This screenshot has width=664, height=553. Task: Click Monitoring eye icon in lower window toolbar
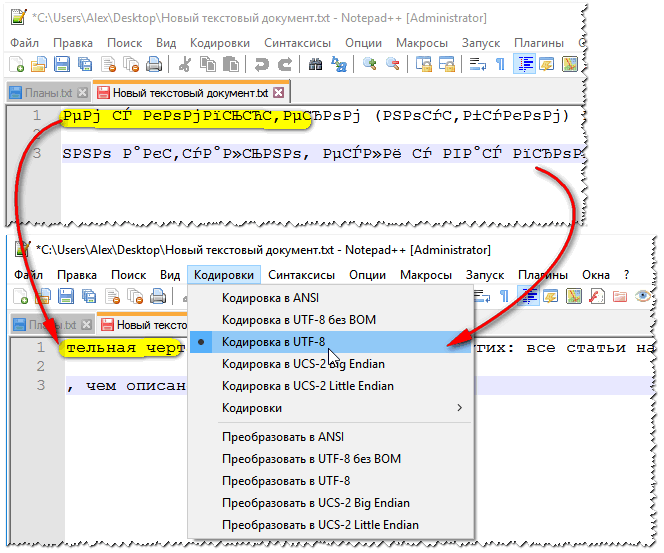pyautogui.click(x=642, y=296)
